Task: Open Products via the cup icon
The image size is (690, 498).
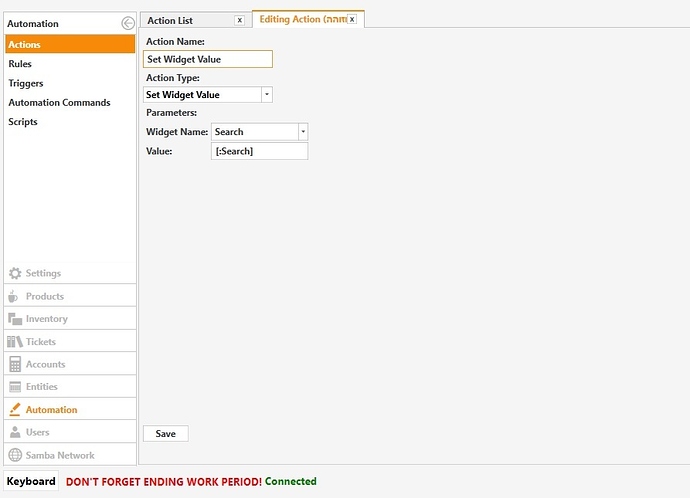Action: click(15, 296)
